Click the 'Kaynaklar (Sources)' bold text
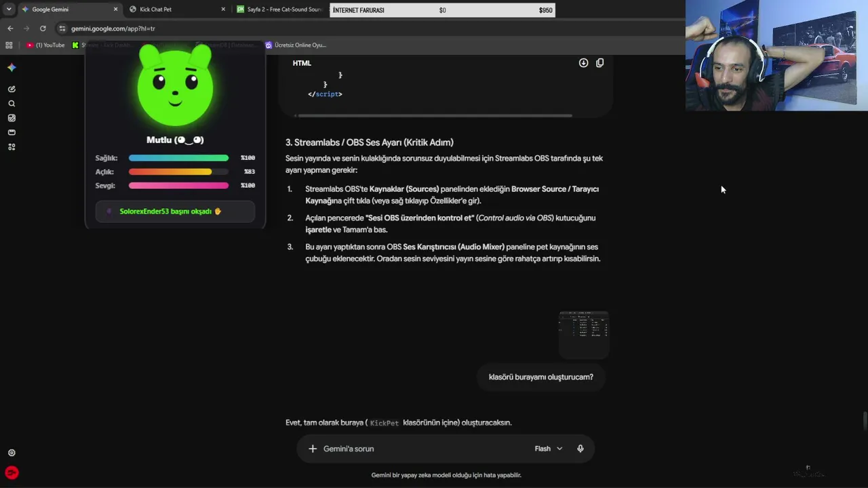This screenshot has width=868, height=488. (404, 189)
